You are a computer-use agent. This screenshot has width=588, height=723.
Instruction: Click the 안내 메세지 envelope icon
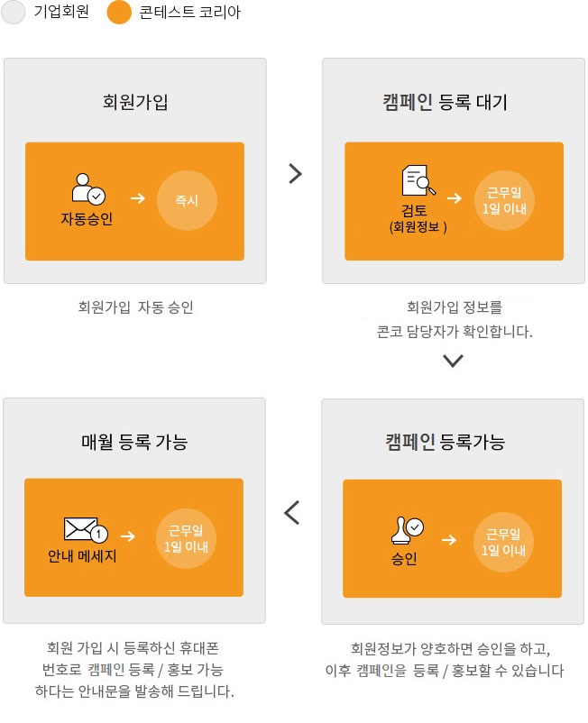click(x=86, y=529)
